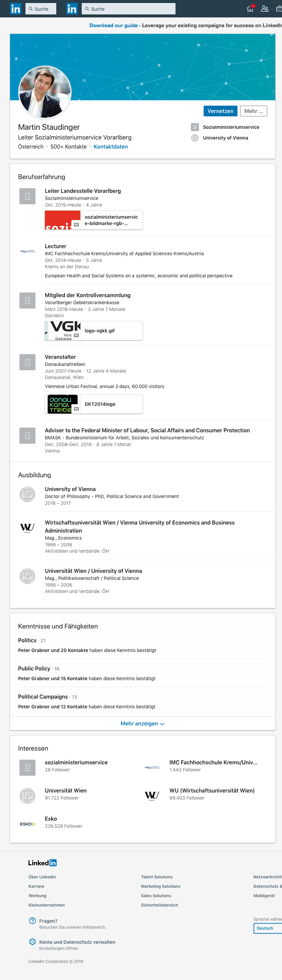
Task: Open the Jobs briefcase icon
Action: click(279, 9)
